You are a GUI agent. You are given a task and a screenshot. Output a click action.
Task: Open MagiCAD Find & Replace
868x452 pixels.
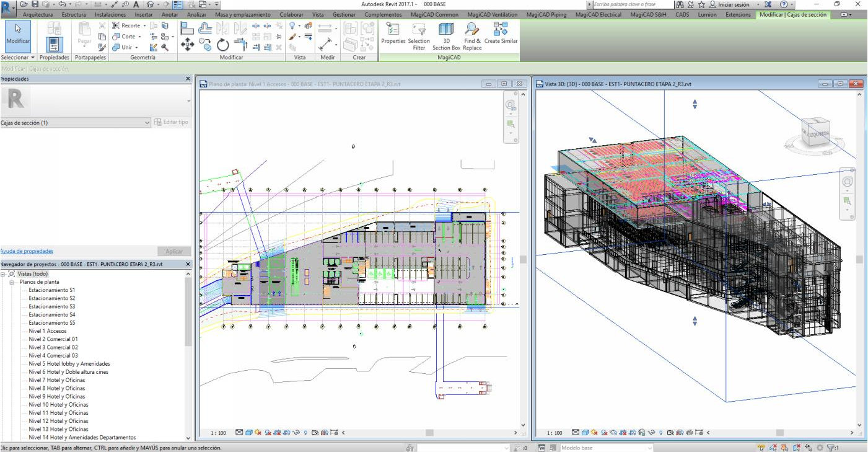click(x=472, y=36)
